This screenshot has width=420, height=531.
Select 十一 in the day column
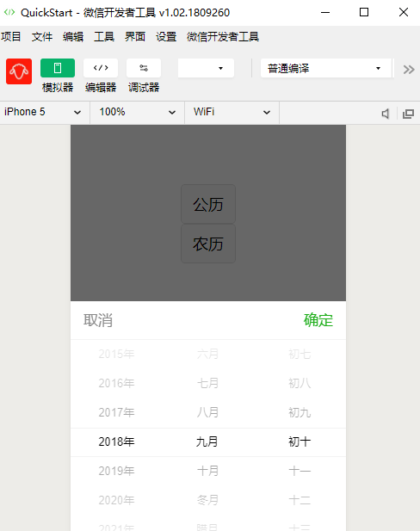[x=300, y=471]
